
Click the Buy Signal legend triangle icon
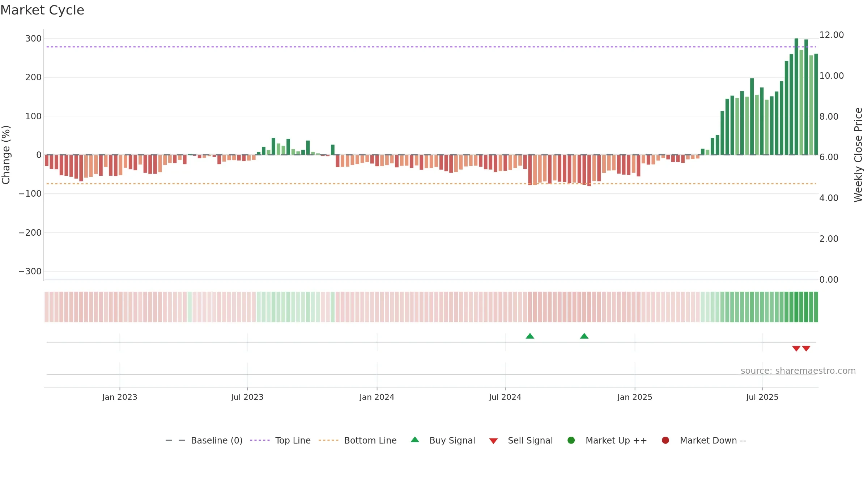(415, 440)
